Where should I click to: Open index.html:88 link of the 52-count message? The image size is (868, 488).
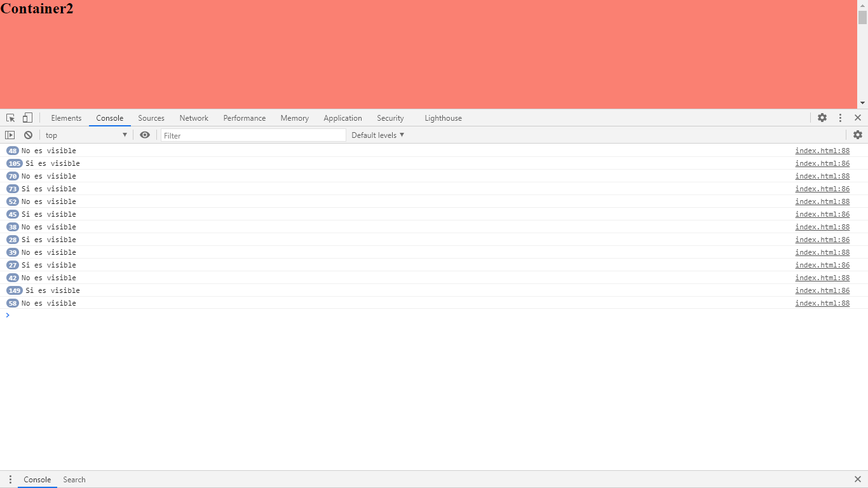(822, 201)
